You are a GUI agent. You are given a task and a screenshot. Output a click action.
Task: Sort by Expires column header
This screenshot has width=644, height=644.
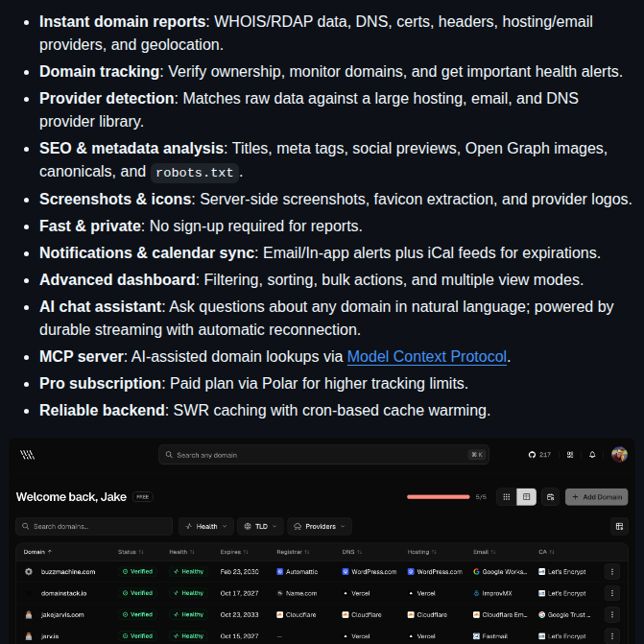tap(234, 552)
